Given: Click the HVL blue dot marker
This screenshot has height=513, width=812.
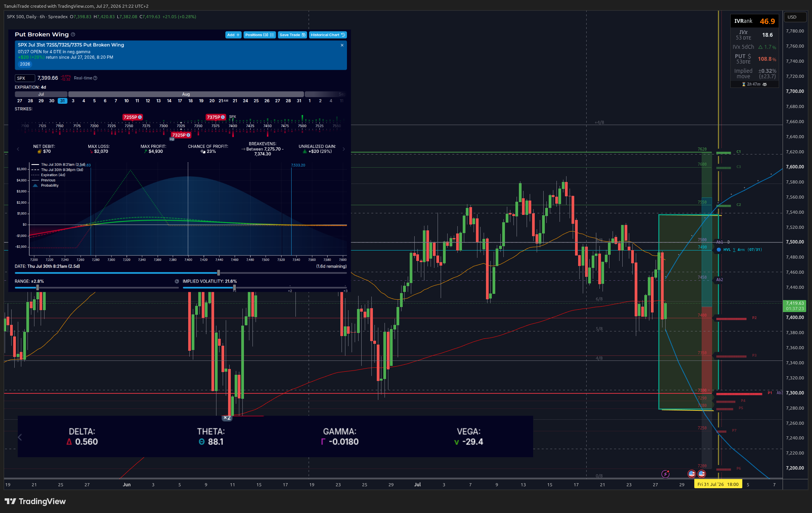Looking at the screenshot, I should pyautogui.click(x=719, y=250).
